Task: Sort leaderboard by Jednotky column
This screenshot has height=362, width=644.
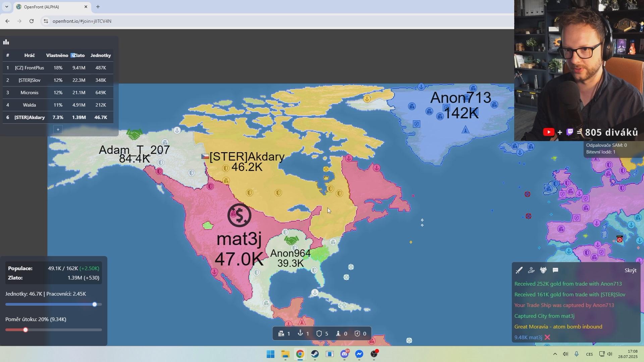Action: 101,55
